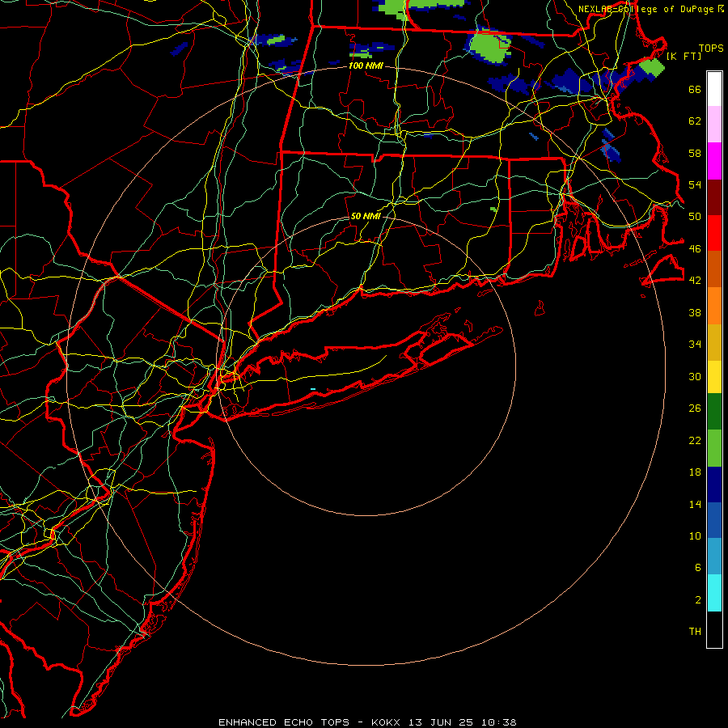Screen dimensions: 728x728
Task: Click the large green echo top blob near the top right
Action: [x=489, y=47]
